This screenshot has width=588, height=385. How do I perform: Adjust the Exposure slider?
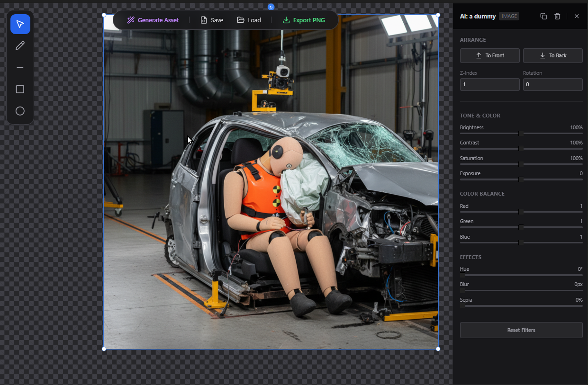coord(521,179)
